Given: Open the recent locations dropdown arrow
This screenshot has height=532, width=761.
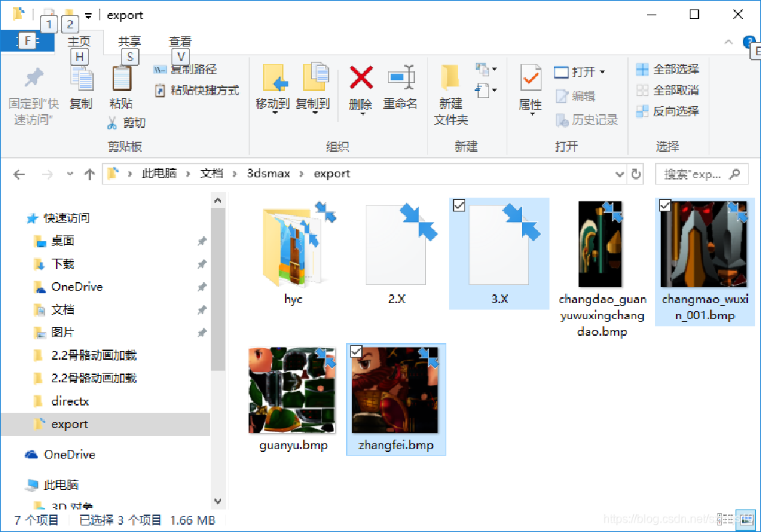Looking at the screenshot, I should [x=70, y=174].
